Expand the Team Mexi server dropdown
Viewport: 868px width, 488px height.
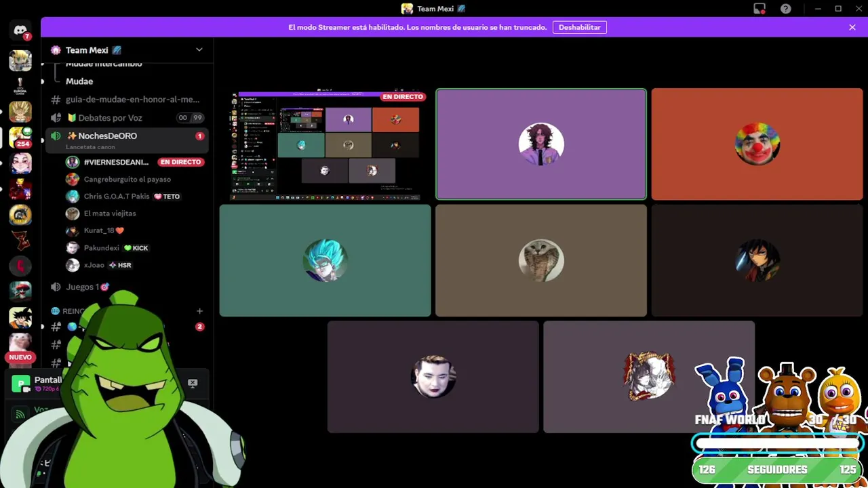(x=199, y=50)
